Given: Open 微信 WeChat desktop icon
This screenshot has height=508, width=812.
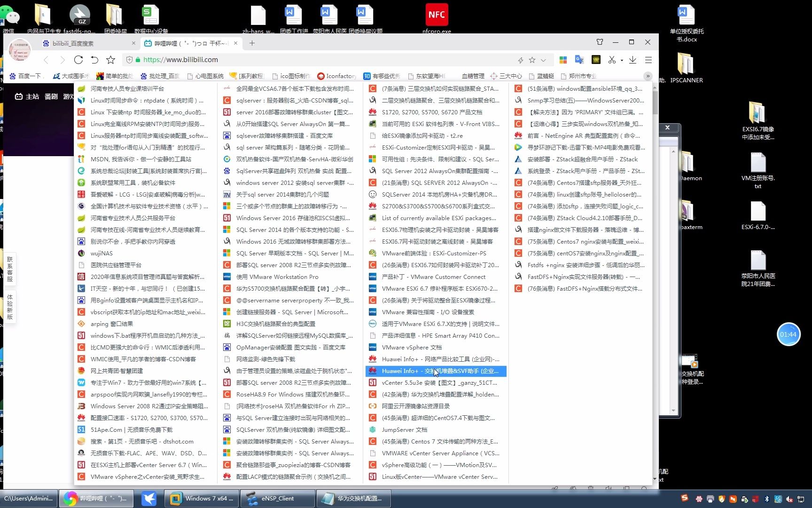Looking at the screenshot, I should 10,20.
